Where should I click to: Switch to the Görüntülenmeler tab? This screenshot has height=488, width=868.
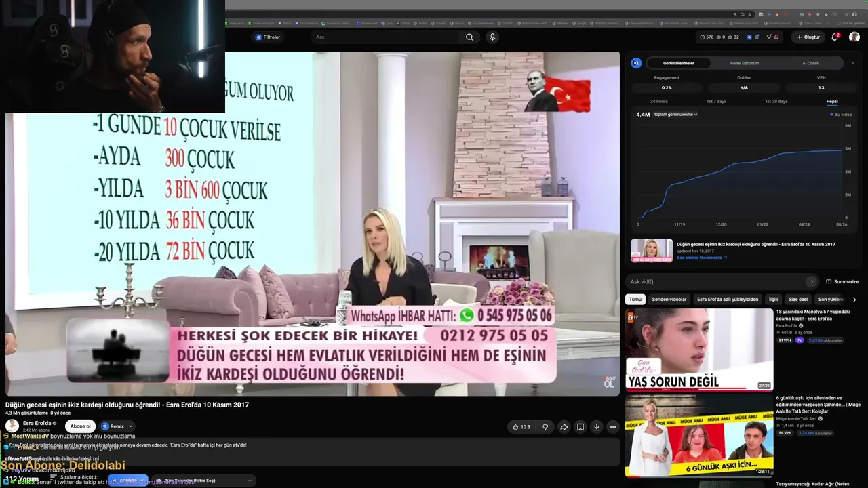pyautogui.click(x=679, y=63)
